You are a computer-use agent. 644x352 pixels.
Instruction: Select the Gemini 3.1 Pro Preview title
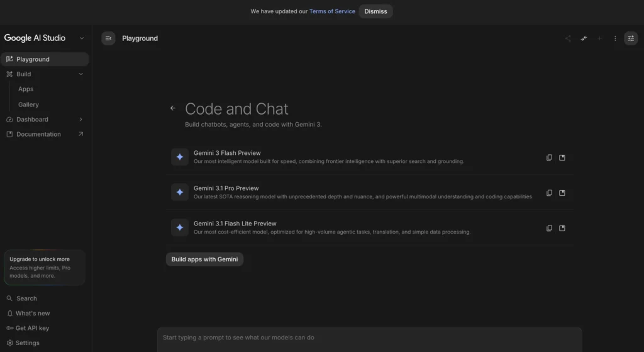pyautogui.click(x=226, y=188)
